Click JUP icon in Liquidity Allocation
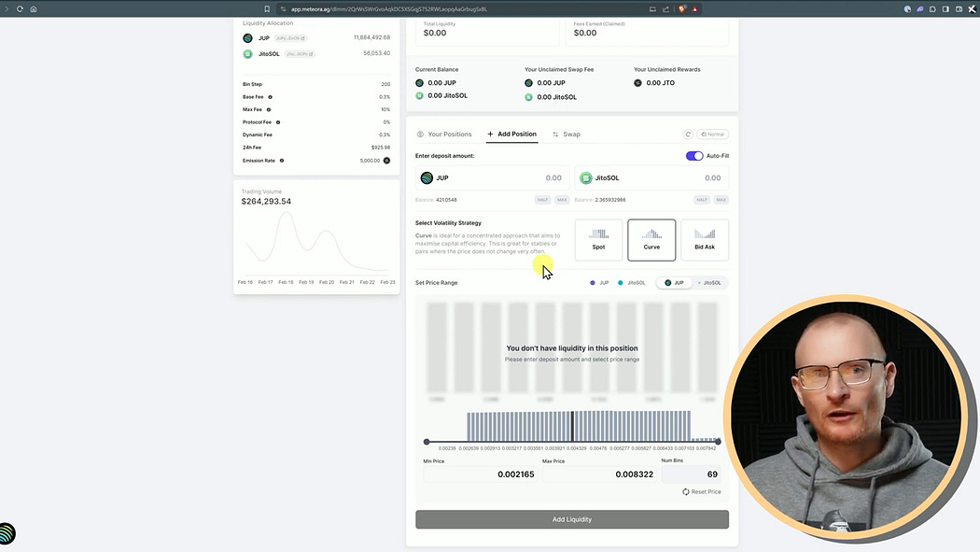Image resolution: width=980 pixels, height=552 pixels. (x=247, y=38)
